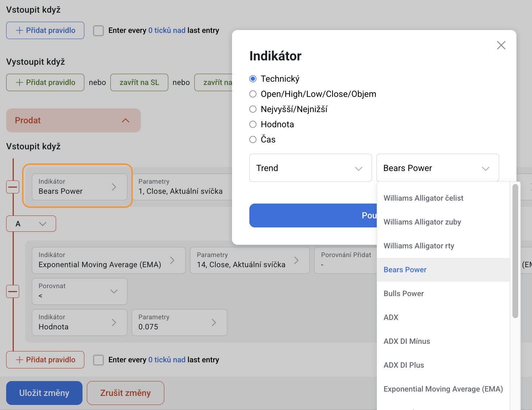Select the Technický radio option
The height and width of the screenshot is (410, 532).
coord(253,79)
